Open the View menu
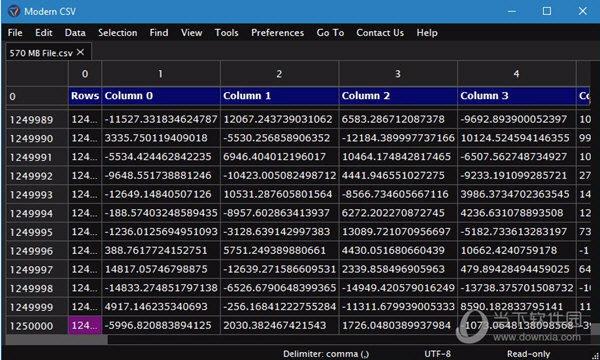The height and width of the screenshot is (360, 600). pyautogui.click(x=191, y=33)
